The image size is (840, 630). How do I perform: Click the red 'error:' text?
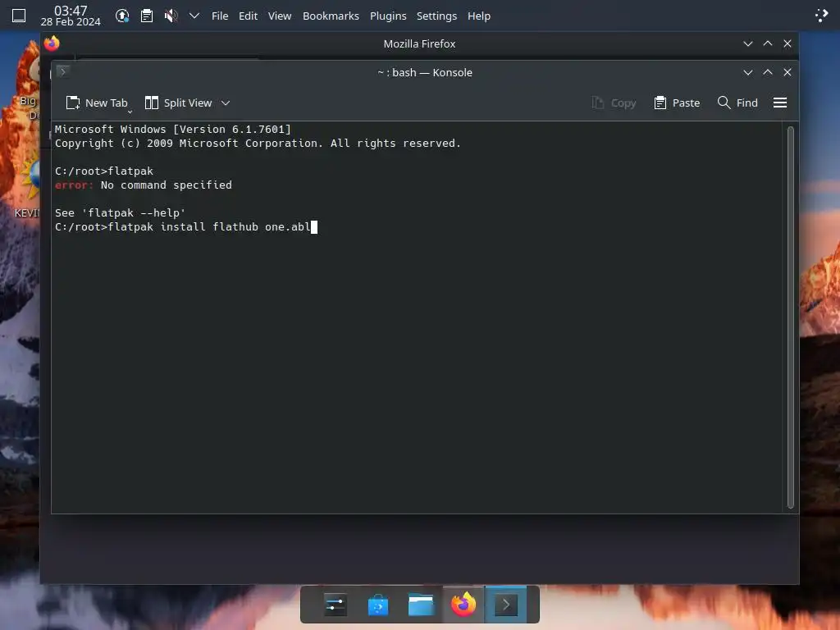[74, 185]
